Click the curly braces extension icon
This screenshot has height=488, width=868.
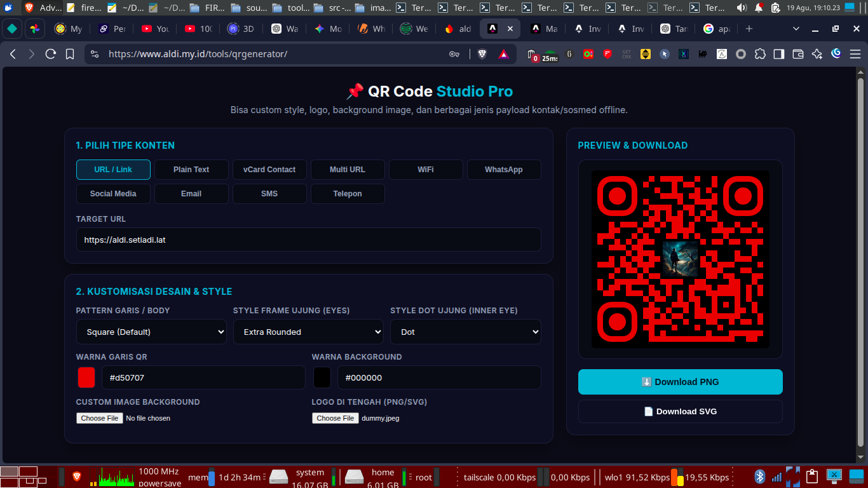pos(569,54)
